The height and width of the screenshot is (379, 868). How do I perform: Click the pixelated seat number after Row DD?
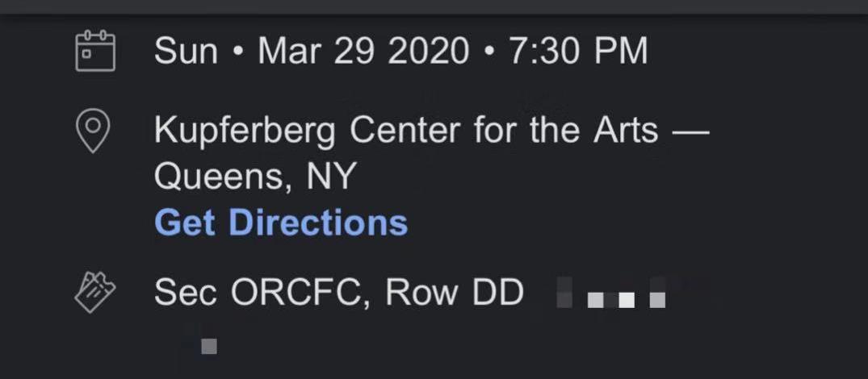(x=614, y=297)
